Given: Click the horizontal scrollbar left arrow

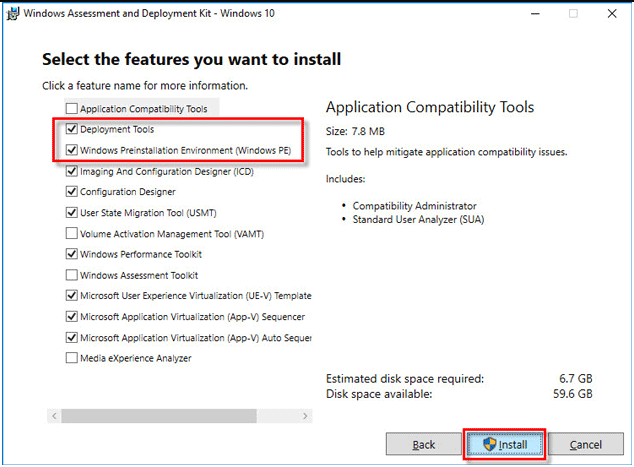Looking at the screenshot, I should (52, 414).
